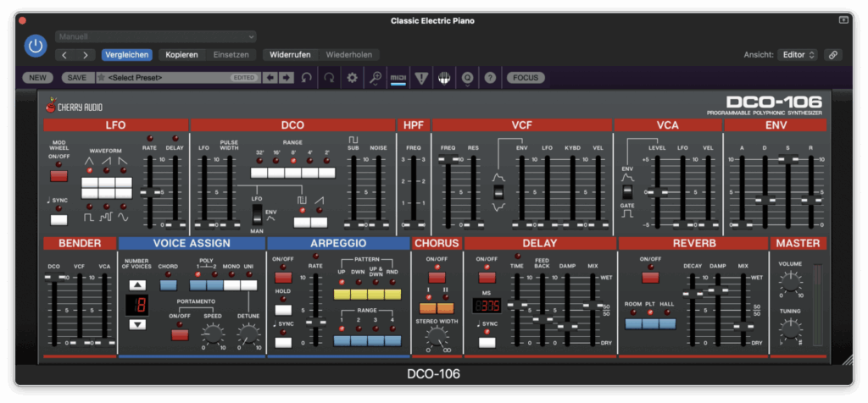Screen dimensions: 868x403
Task: Open the help question mark icon
Action: (x=490, y=78)
